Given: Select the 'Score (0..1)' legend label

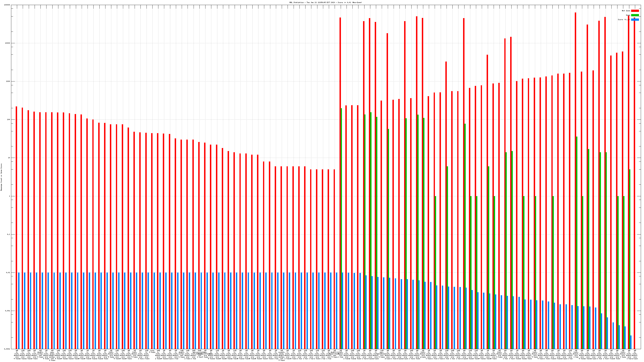Looking at the screenshot, I should pyautogui.click(x=624, y=20).
